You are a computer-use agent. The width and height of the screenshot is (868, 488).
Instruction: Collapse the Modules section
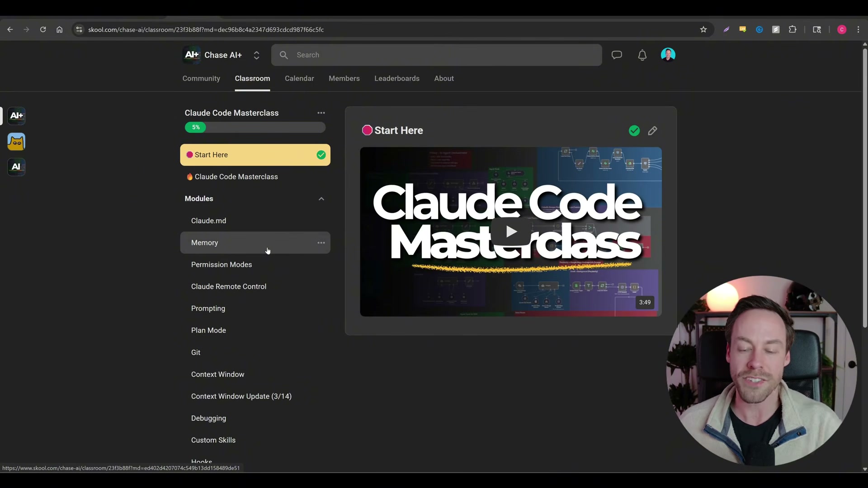321,199
